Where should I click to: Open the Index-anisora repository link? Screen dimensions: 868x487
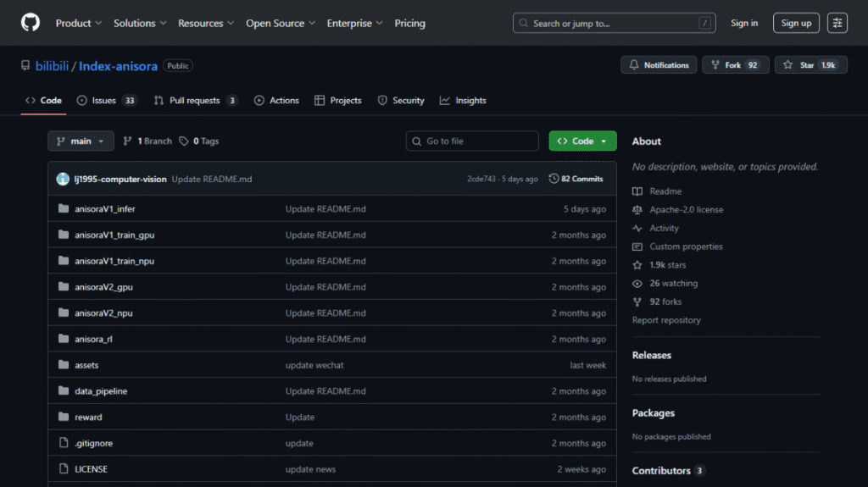coord(118,66)
